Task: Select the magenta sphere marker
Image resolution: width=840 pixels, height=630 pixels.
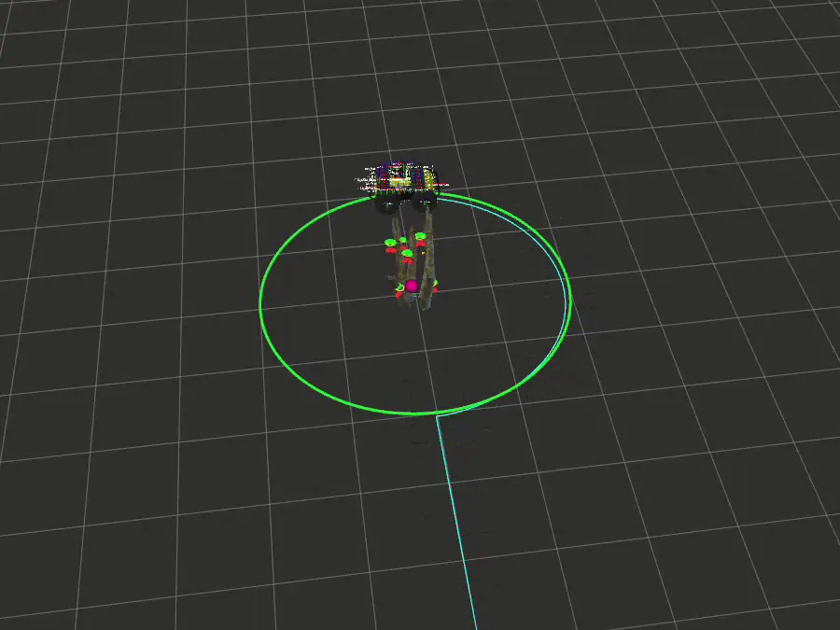Action: 412,287
